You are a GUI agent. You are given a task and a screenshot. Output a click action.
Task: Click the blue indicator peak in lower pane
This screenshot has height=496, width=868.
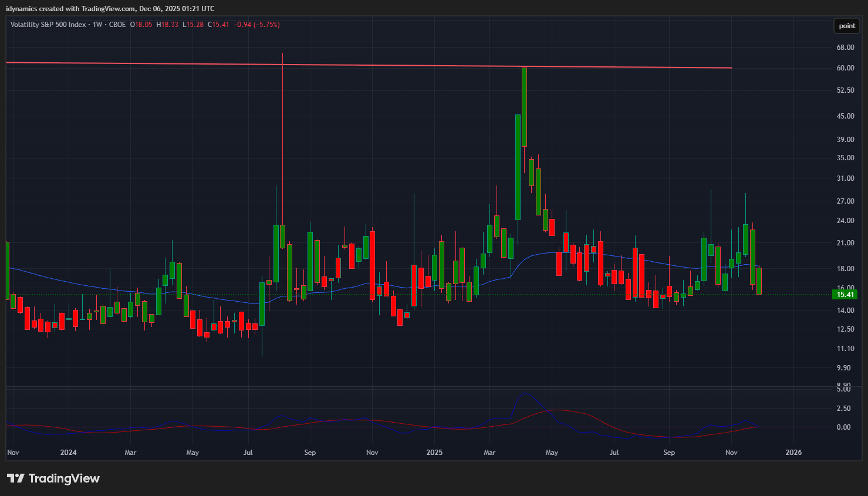[525, 393]
